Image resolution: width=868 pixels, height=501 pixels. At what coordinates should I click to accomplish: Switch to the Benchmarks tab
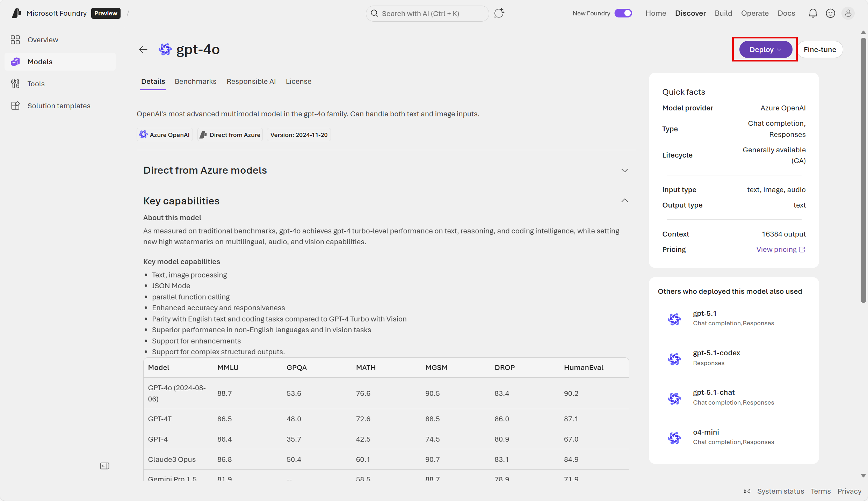click(x=196, y=81)
